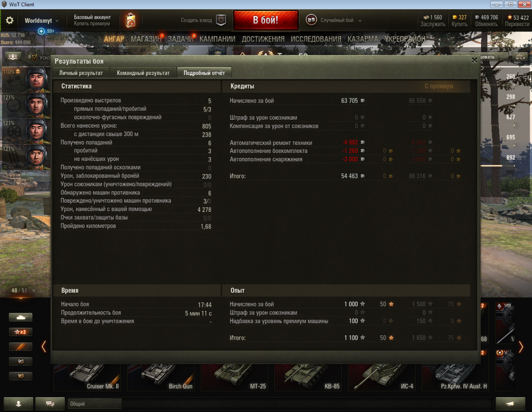Toggle the x2 experience bonus filter
532x412 pixels.
click(21, 332)
